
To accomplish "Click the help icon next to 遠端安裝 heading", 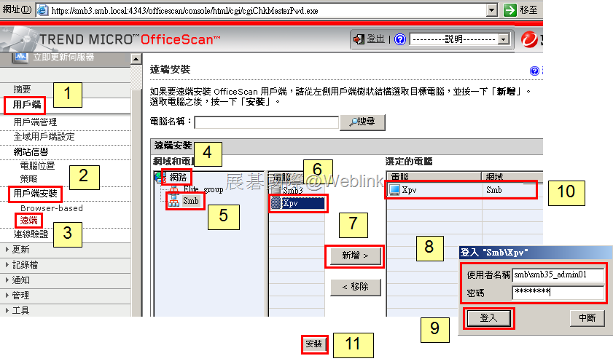I will pyautogui.click(x=534, y=71).
